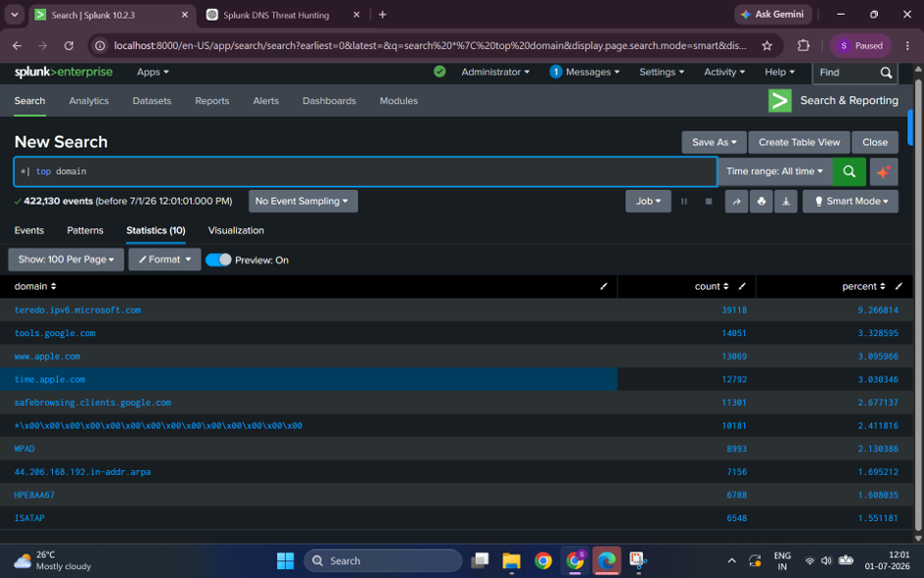Select the Statistics (10) tab
Screen dimensions: 924x578
tap(155, 230)
